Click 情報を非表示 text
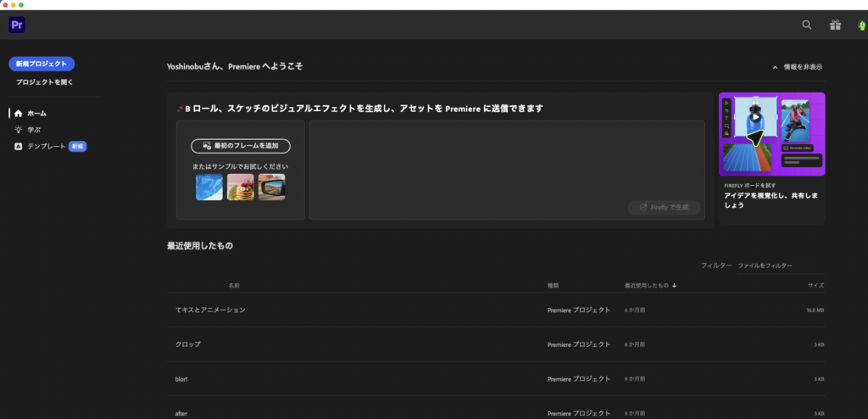Image resolution: width=868 pixels, height=419 pixels. tap(803, 67)
